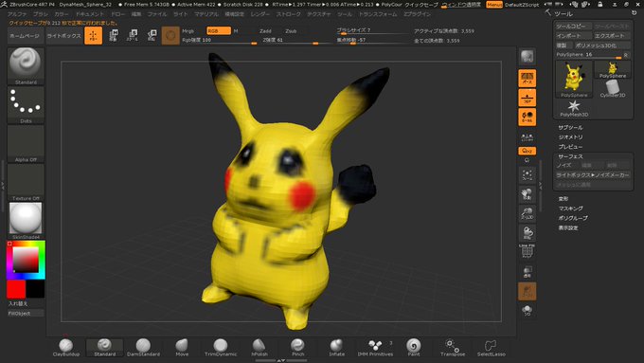Viewport: 644px width, 363px height.
Task: Click the FillObject button
Action: (26, 314)
